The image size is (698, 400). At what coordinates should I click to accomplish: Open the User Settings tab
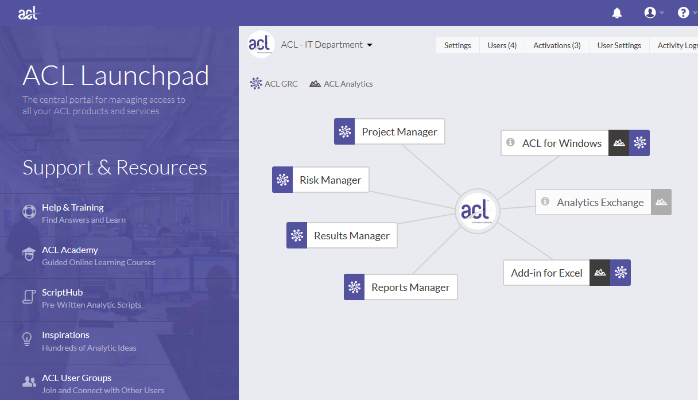(x=619, y=45)
